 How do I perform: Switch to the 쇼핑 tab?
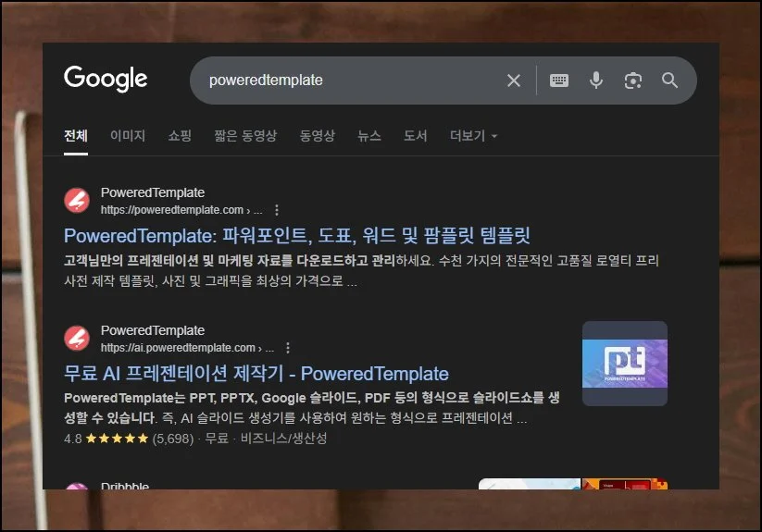click(x=180, y=136)
